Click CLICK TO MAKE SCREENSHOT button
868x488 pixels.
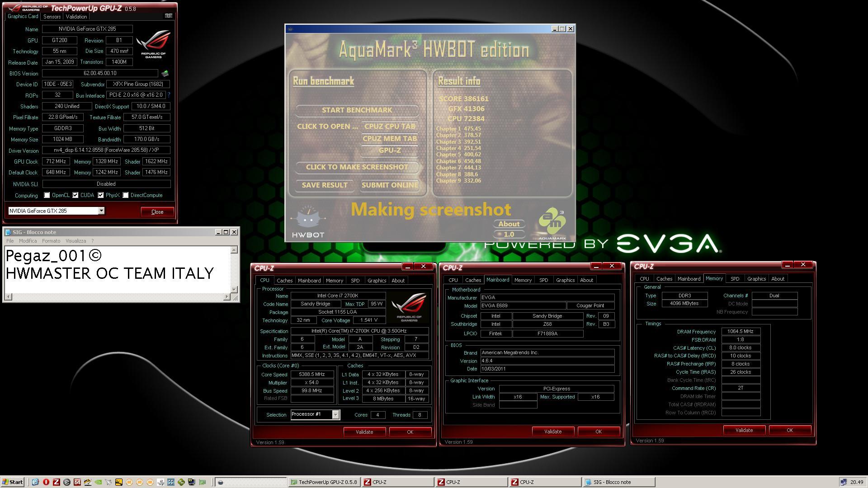357,167
